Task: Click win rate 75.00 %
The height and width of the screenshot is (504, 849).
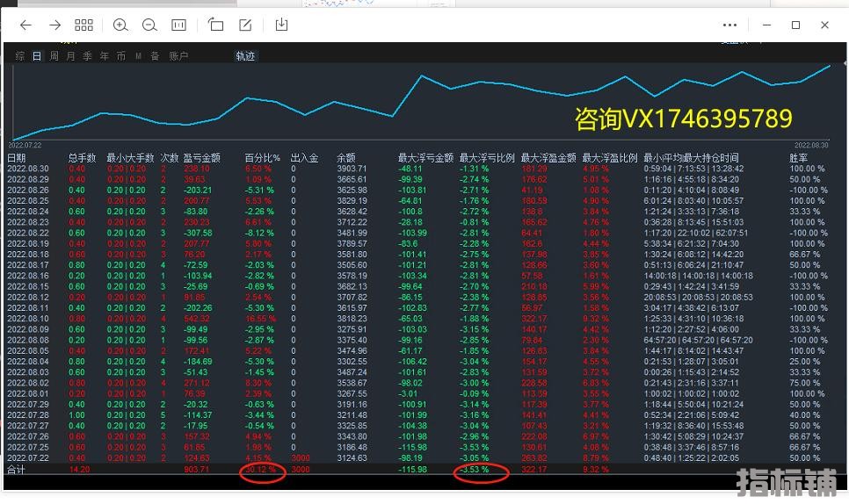Action: tap(804, 383)
